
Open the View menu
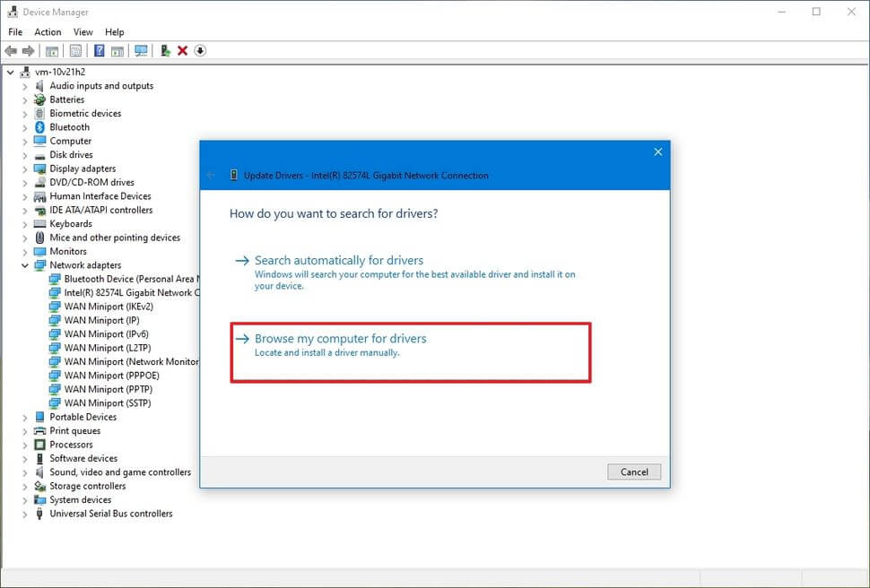click(83, 32)
